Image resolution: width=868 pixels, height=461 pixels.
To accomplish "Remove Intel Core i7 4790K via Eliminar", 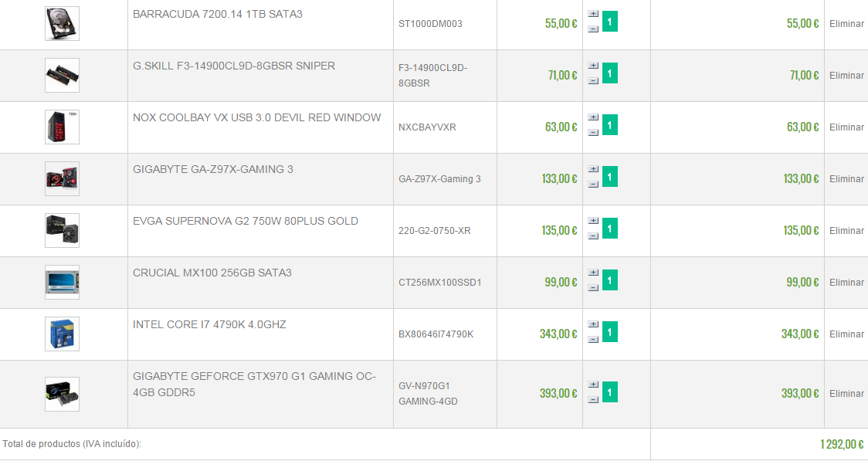I will (846, 334).
